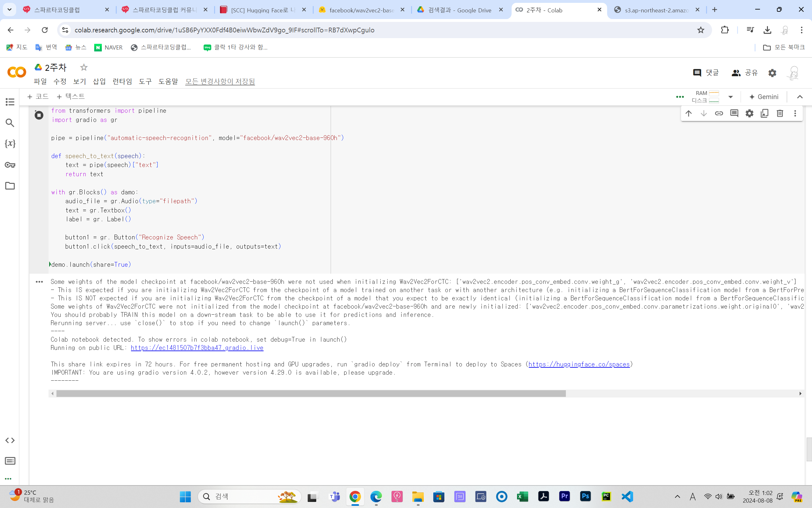
Task: Open Colab notebook settings gear
Action: (x=772, y=73)
